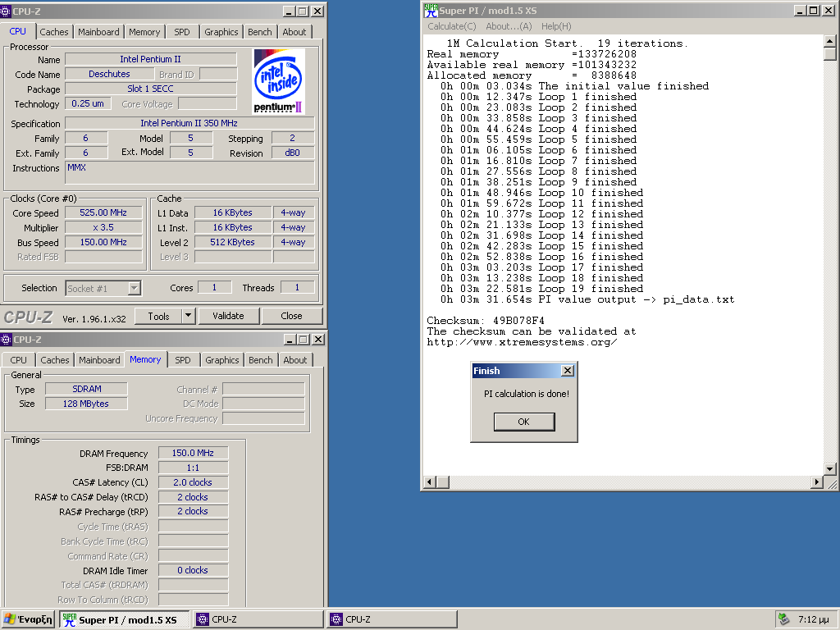Click the xtremesystems.org URL text
Screen dimensions: 840x630
pyautogui.click(x=522, y=342)
